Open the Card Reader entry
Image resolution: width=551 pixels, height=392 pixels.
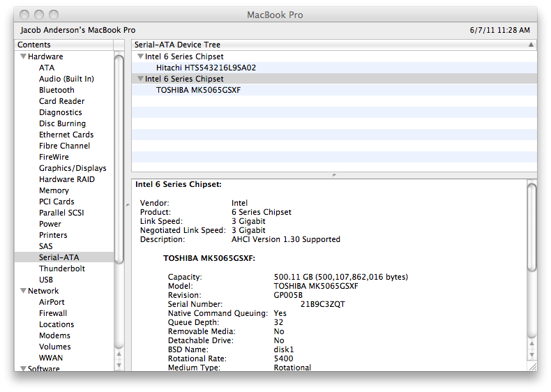pyautogui.click(x=62, y=101)
